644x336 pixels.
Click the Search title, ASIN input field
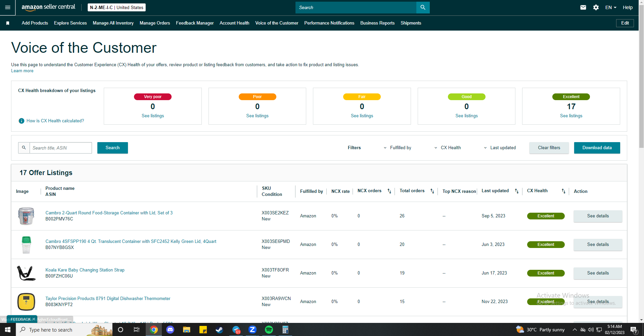[60, 148]
